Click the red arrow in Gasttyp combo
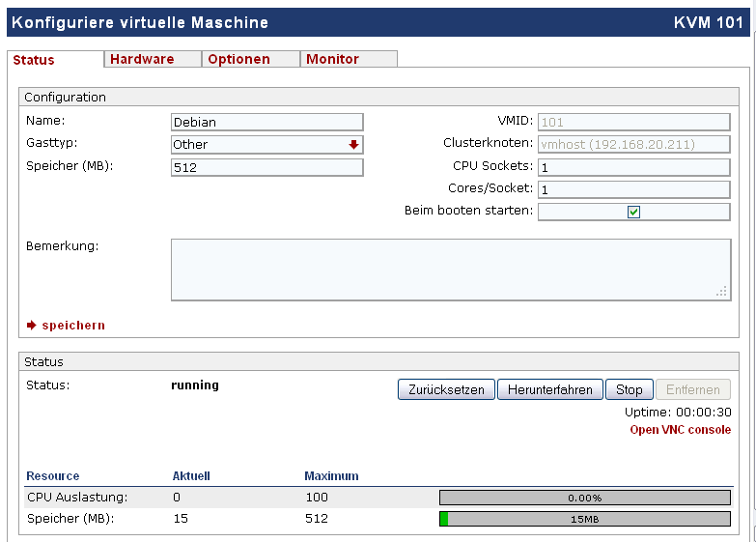The image size is (756, 542). [354, 144]
